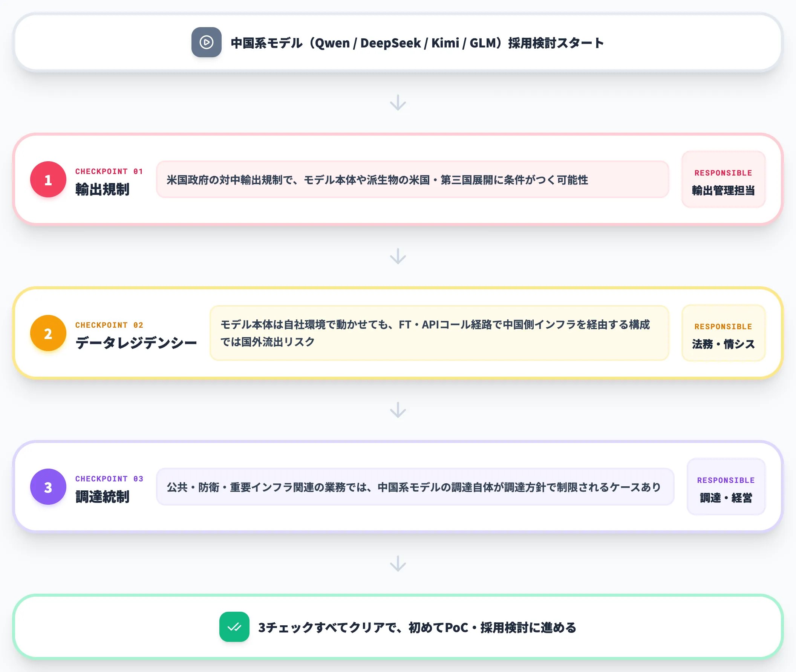The image size is (796, 672).
Task: Click the down arrow below the start card
Action: click(398, 102)
